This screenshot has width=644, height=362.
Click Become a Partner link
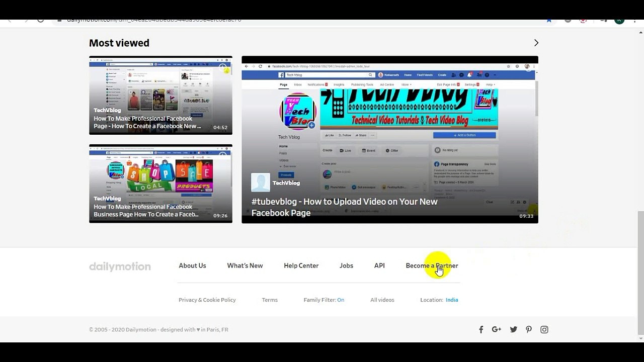pos(432,265)
